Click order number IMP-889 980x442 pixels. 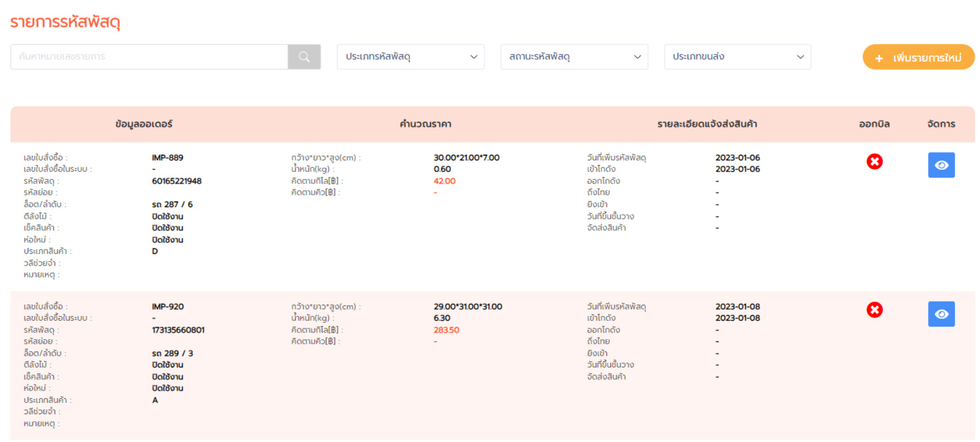pos(167,158)
